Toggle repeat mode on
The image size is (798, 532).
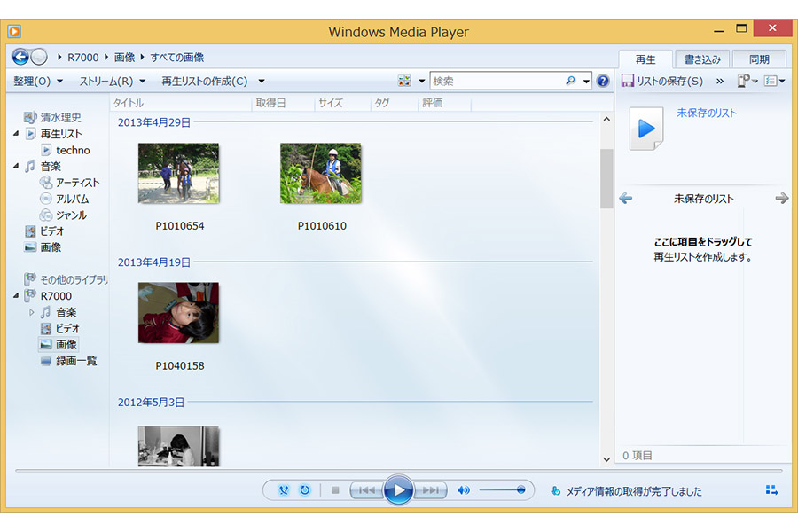[305, 490]
